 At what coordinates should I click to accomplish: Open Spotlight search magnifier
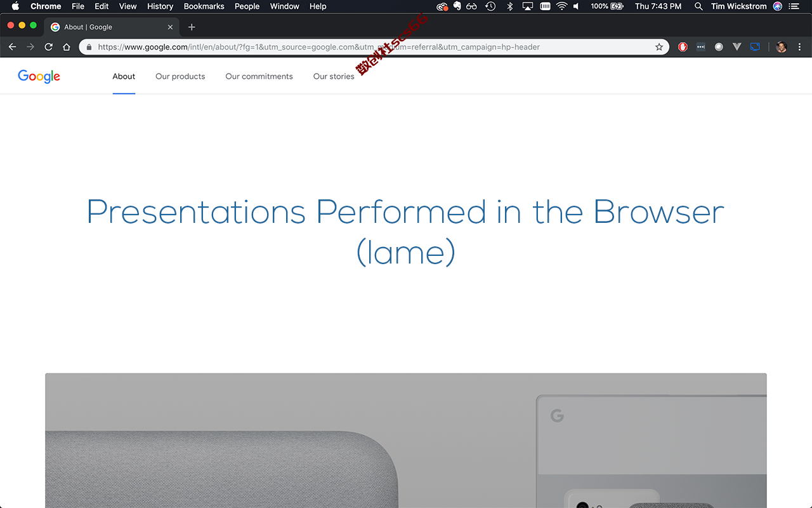pos(698,6)
